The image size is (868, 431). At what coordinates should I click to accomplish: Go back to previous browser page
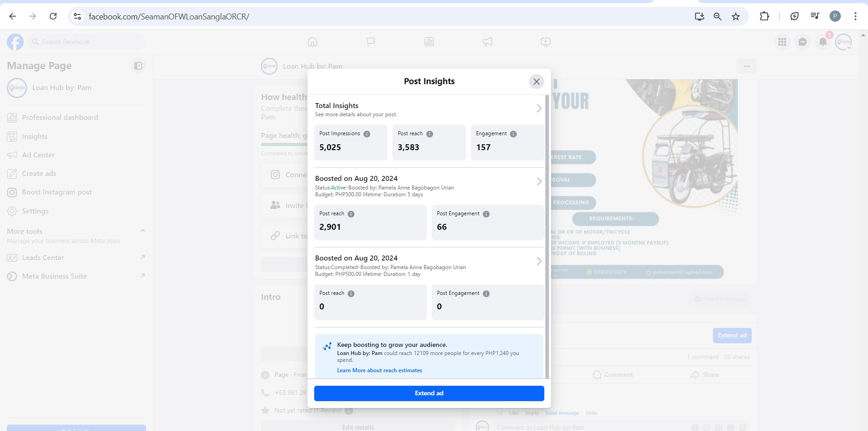(13, 16)
